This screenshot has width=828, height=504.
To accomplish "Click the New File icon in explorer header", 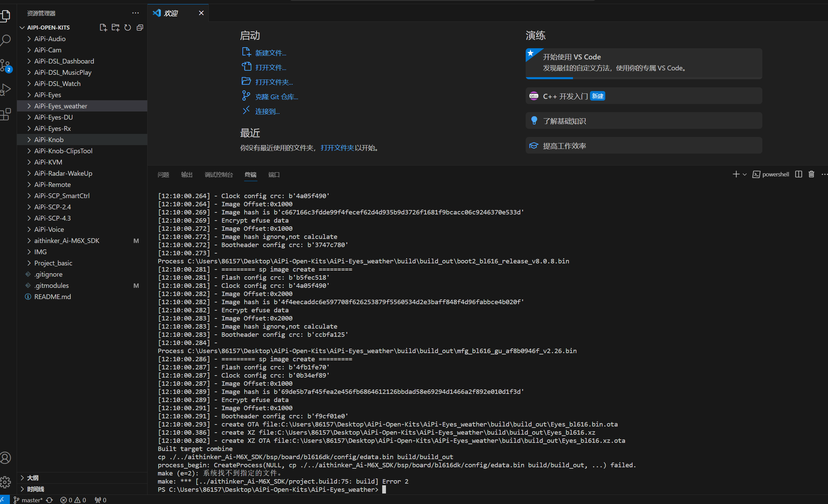I will [x=103, y=28].
